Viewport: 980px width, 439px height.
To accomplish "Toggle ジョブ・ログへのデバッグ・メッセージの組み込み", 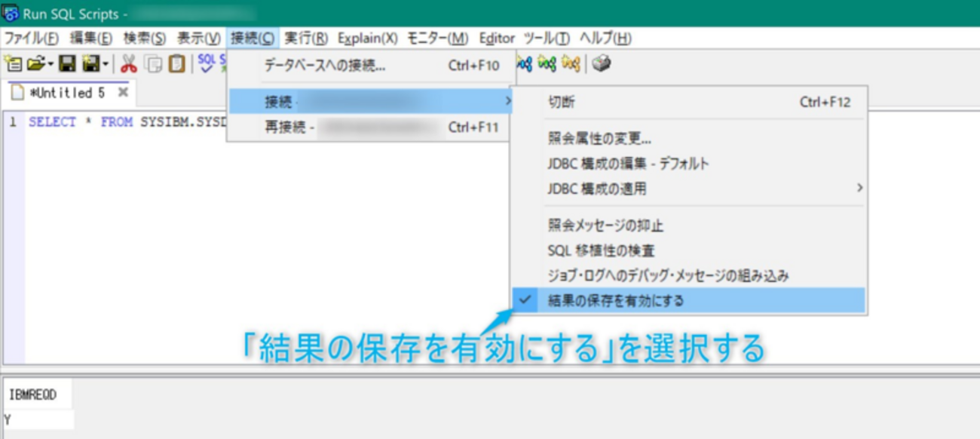I will click(688, 275).
